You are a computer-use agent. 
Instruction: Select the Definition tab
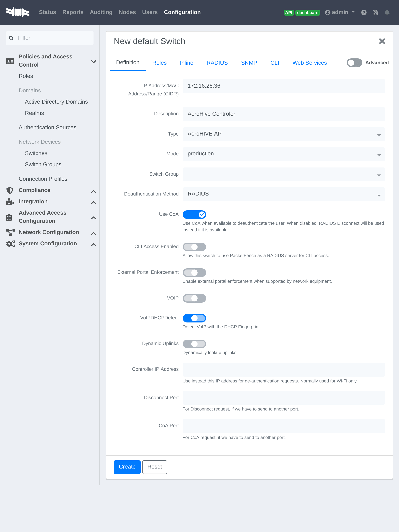point(128,63)
